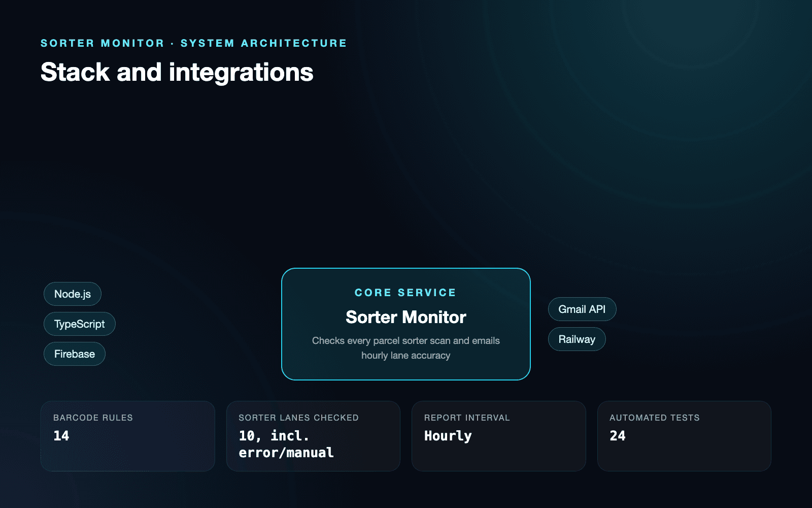This screenshot has width=812, height=508.
Task: Click the 'Checks every parcel sorter scan' description
Action: coord(406,348)
